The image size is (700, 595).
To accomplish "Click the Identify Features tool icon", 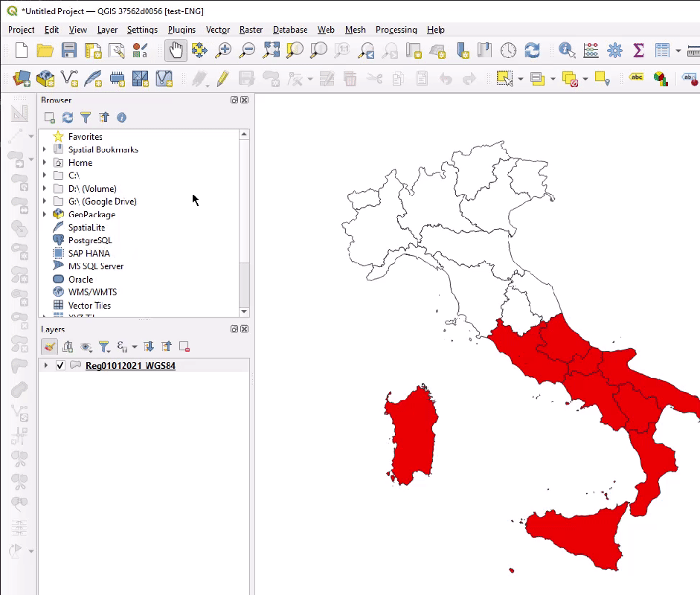I will tap(567, 51).
